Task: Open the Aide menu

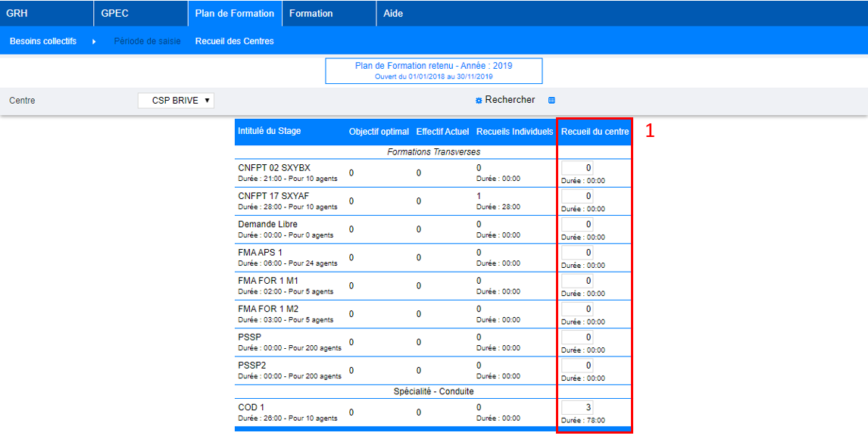Action: 393,14
